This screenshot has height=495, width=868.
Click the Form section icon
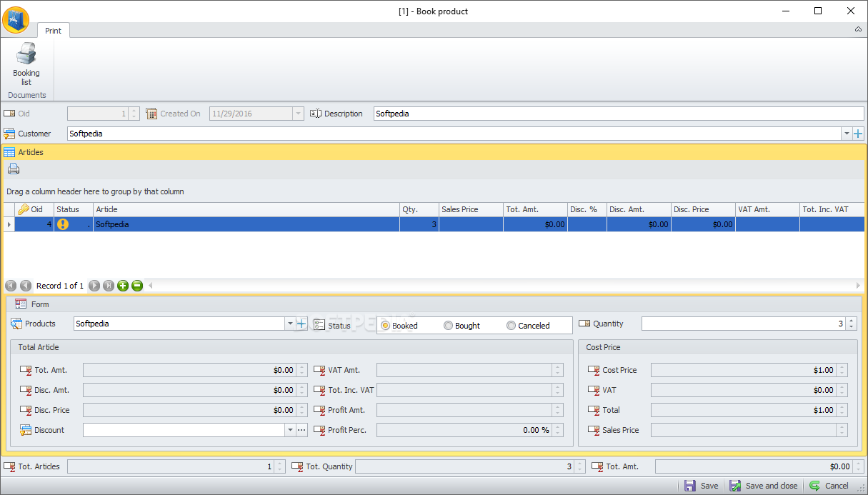[21, 304]
